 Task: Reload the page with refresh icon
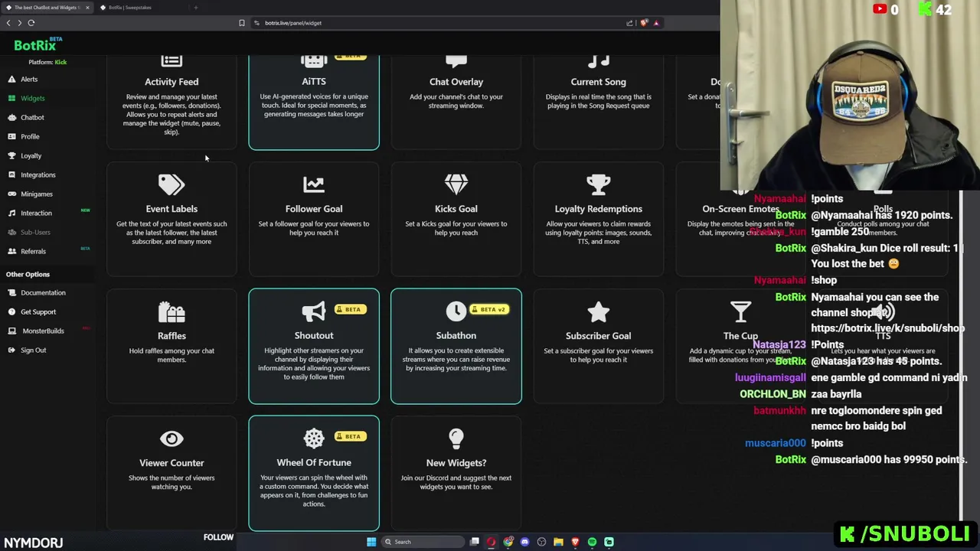point(31,23)
